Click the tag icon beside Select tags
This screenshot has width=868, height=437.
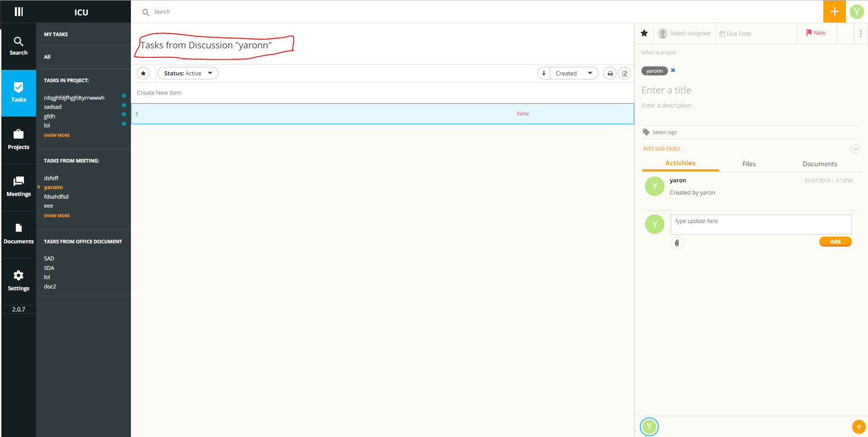[646, 132]
